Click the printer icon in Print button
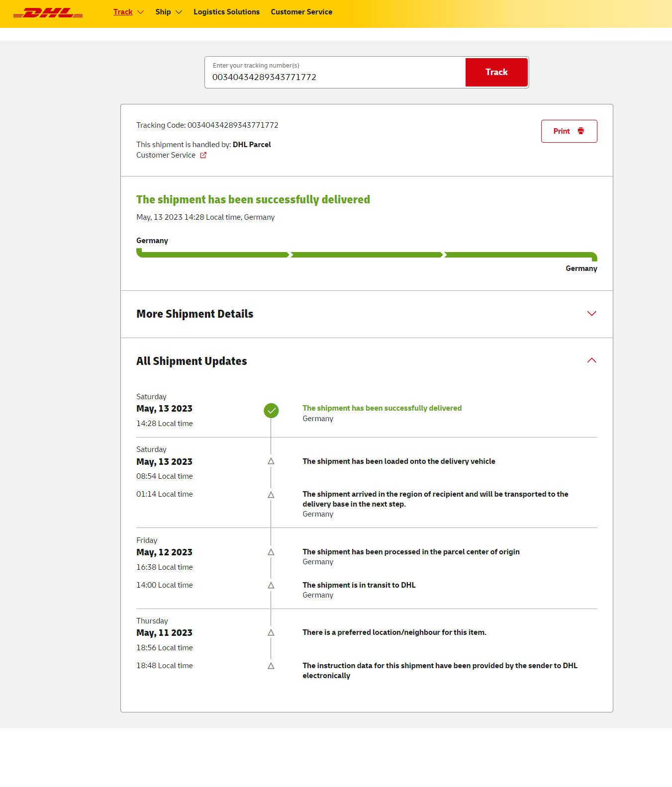This screenshot has width=672, height=787. [580, 131]
